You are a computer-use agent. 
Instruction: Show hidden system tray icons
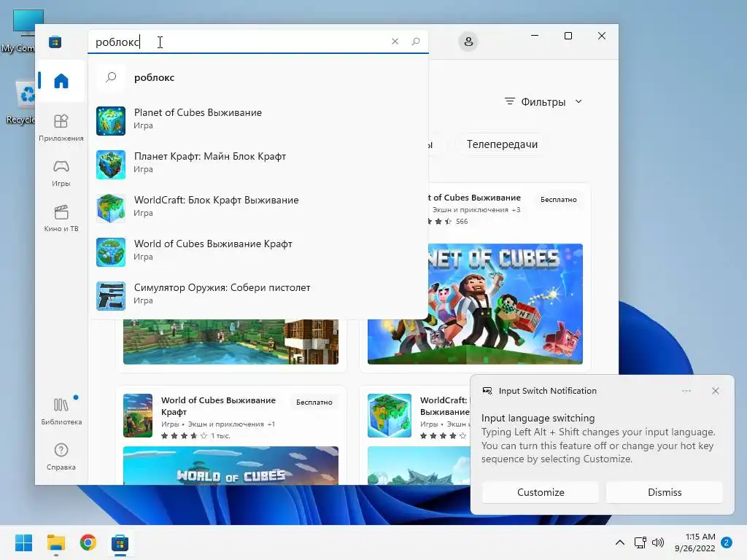(x=620, y=542)
